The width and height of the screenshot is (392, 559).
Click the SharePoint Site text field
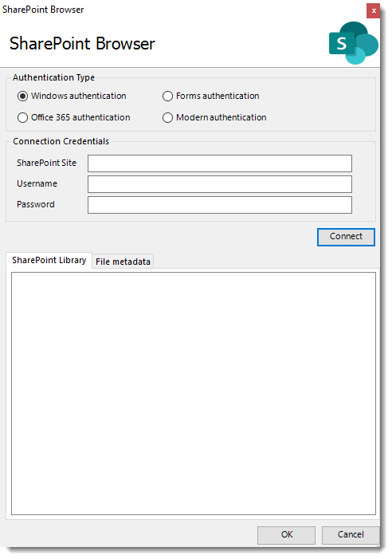(x=220, y=163)
